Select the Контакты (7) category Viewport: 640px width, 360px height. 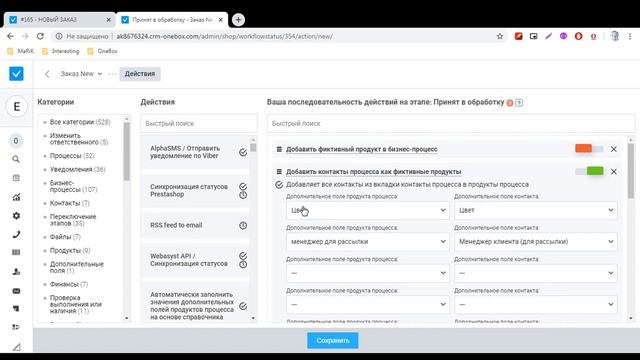point(69,203)
